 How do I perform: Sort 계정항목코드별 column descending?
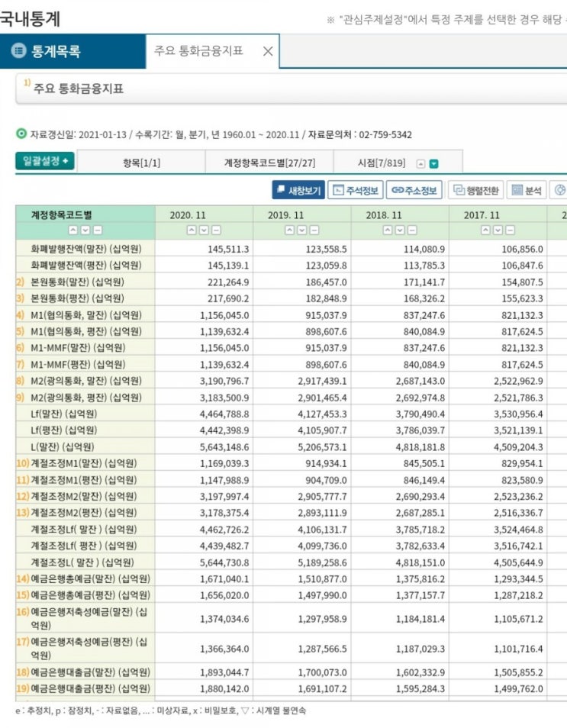click(x=85, y=230)
